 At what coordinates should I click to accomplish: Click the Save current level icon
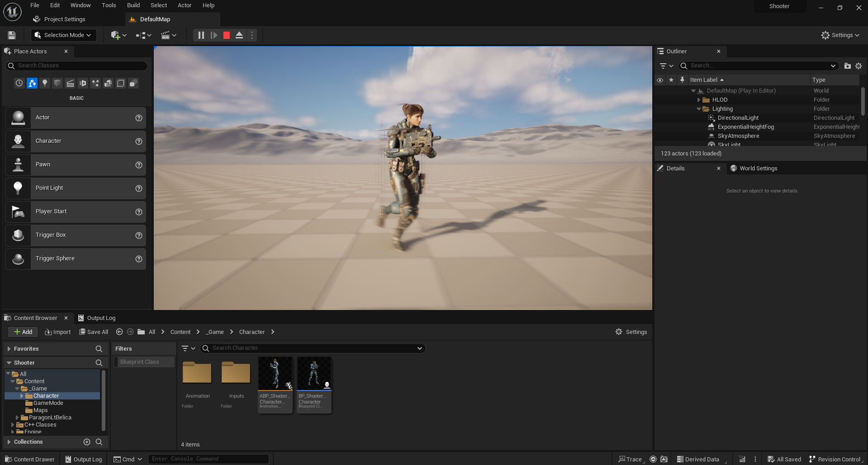click(12, 35)
